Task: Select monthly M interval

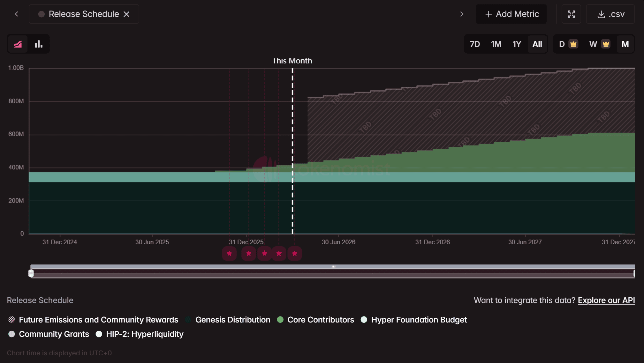Action: click(x=625, y=44)
